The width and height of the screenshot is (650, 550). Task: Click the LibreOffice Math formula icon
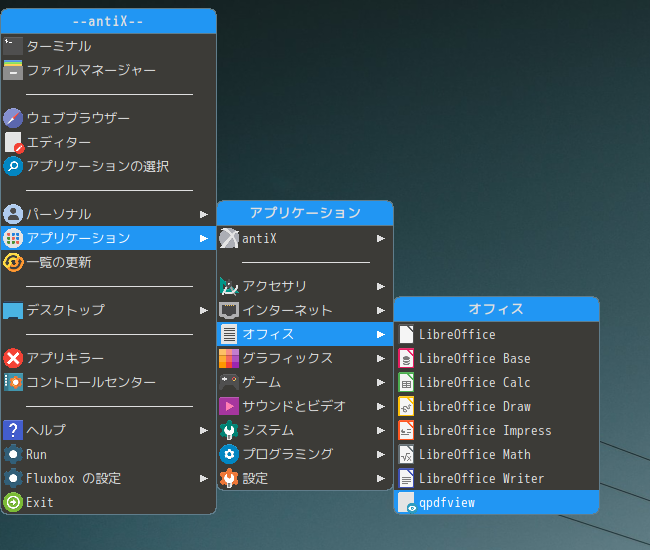pos(406,455)
